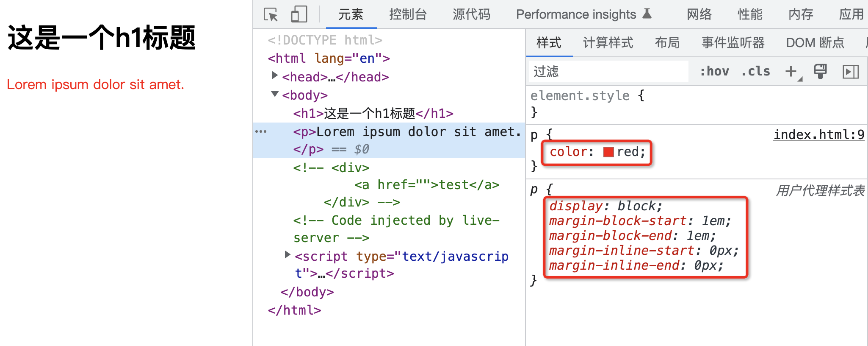Toggle the :hov element state button
This screenshot has width=868, height=346.
pos(714,71)
